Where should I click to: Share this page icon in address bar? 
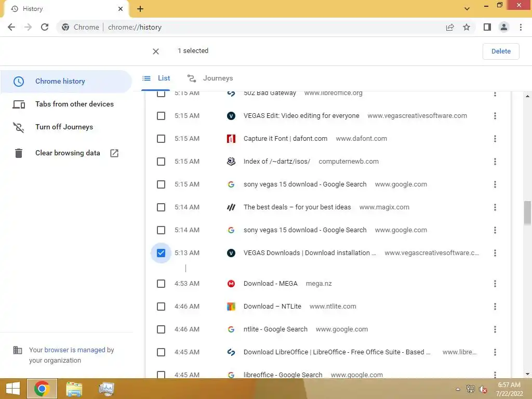(x=450, y=27)
